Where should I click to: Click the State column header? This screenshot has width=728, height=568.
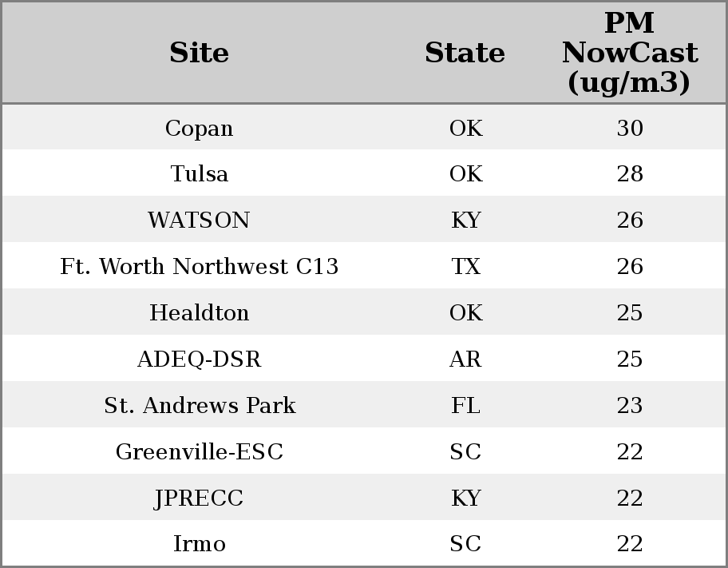[x=465, y=53]
